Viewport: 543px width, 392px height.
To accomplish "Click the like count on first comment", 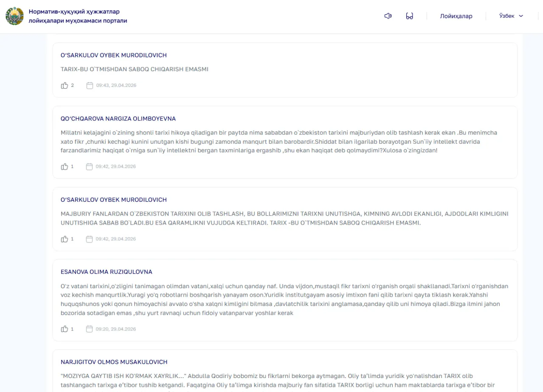I will point(73,86).
